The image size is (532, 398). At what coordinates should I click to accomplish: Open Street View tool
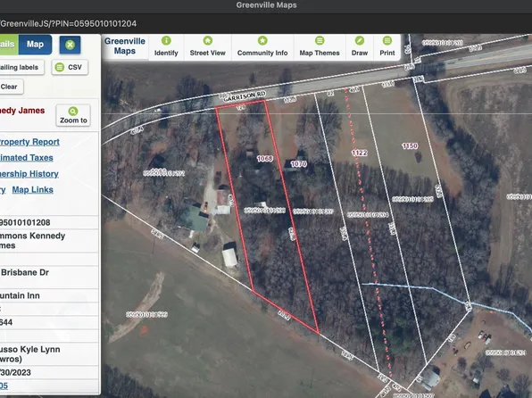[208, 47]
